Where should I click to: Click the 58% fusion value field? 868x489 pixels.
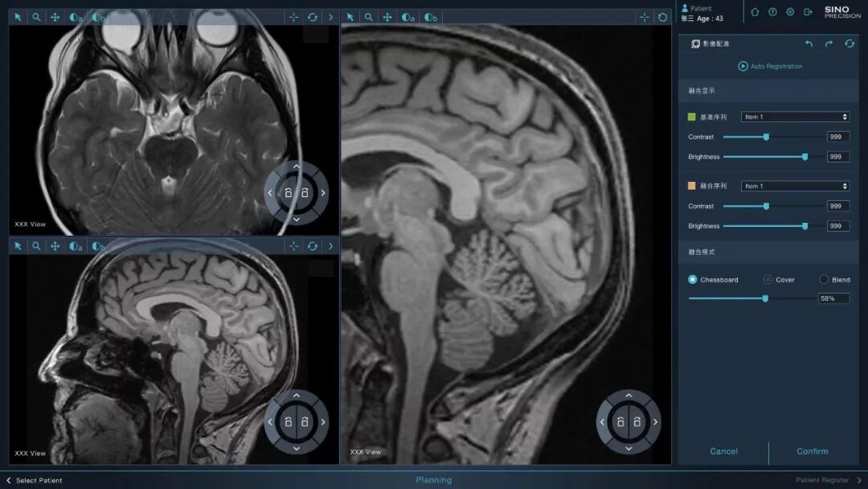[833, 298]
